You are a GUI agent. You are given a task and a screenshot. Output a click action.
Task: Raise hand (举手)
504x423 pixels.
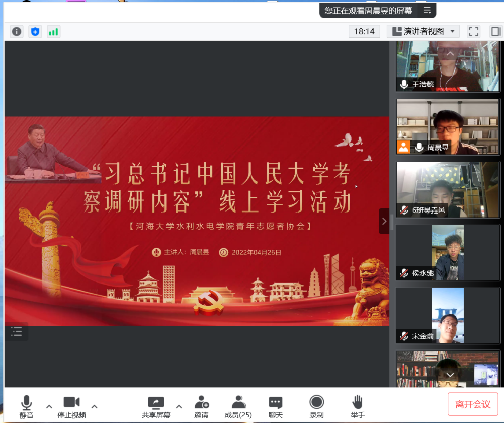point(357,407)
